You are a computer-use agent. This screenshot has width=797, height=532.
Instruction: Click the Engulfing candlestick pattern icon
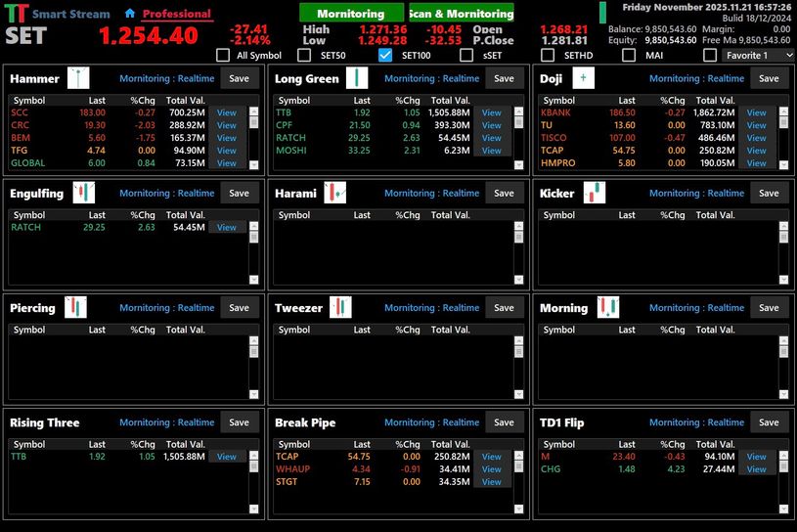tap(84, 193)
